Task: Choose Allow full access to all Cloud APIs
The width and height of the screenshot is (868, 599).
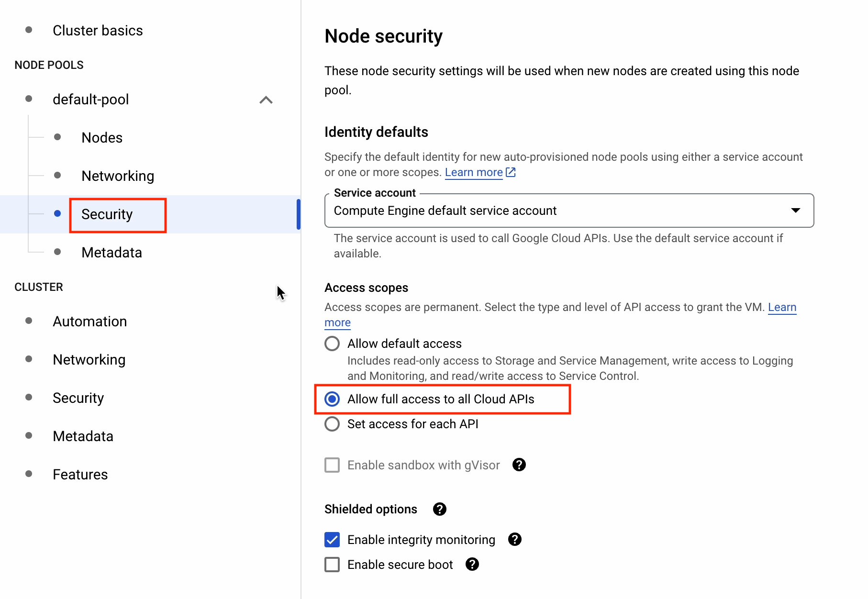Action: [x=332, y=399]
